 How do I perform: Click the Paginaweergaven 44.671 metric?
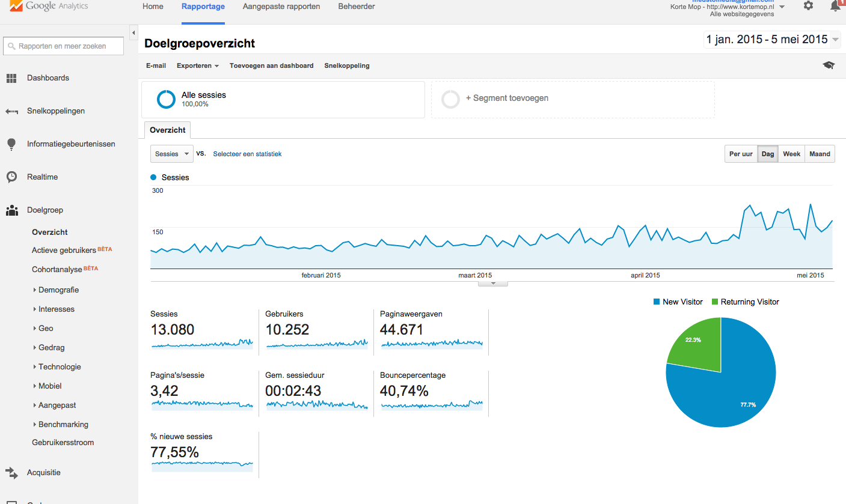[x=431, y=332]
